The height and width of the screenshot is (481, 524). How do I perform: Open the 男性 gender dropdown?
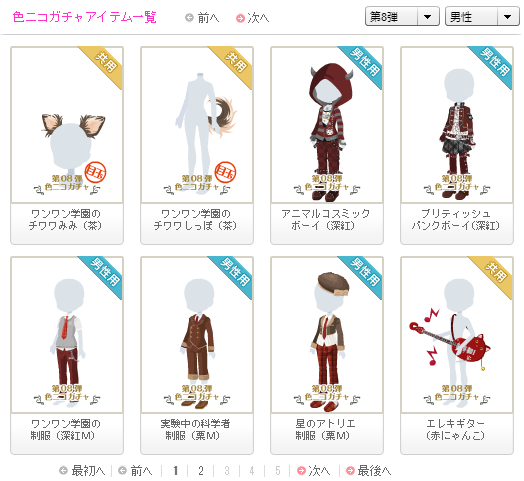[482, 16]
